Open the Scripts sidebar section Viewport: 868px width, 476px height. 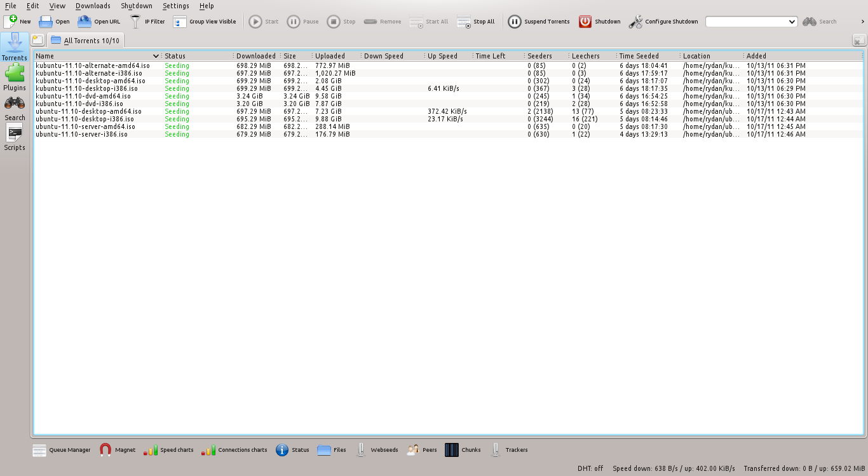(x=14, y=137)
